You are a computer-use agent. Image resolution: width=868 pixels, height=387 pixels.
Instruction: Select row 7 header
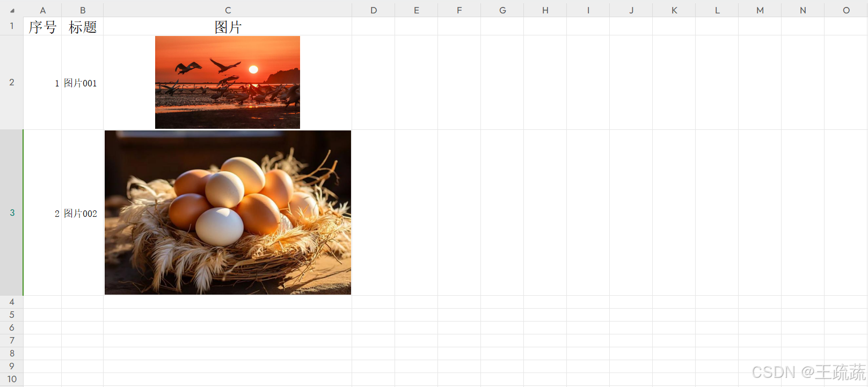[x=12, y=340]
